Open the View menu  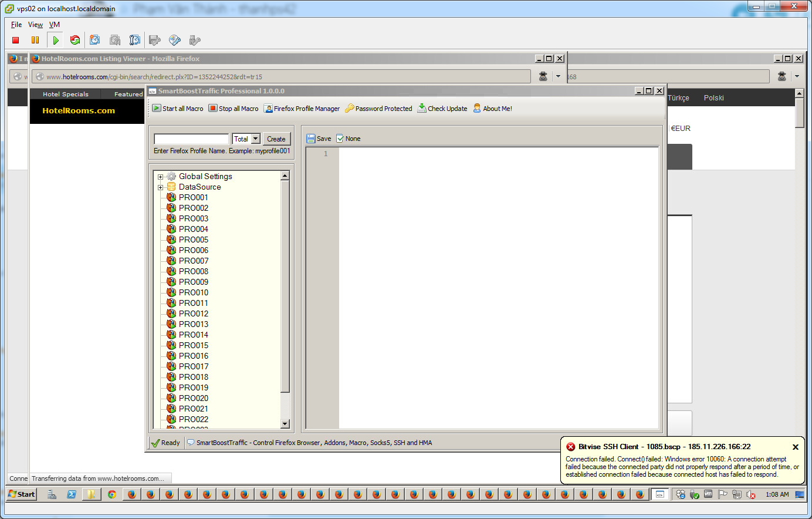pyautogui.click(x=35, y=25)
